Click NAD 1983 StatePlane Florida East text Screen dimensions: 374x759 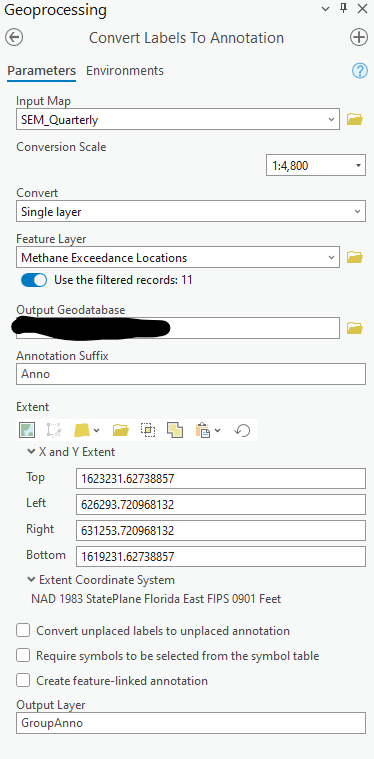(156, 599)
